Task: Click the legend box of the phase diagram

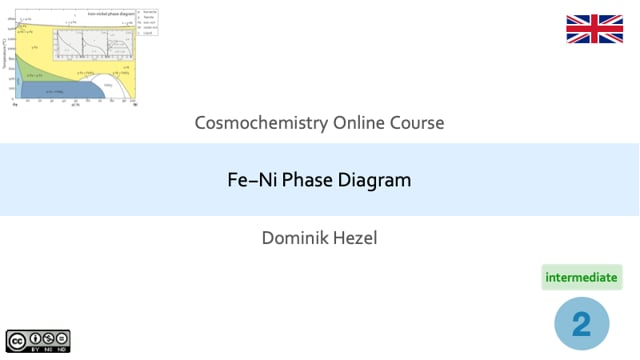Action: [147, 22]
